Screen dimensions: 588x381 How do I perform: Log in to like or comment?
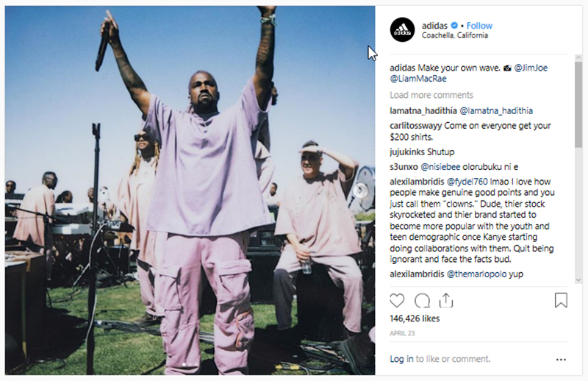[x=401, y=359]
